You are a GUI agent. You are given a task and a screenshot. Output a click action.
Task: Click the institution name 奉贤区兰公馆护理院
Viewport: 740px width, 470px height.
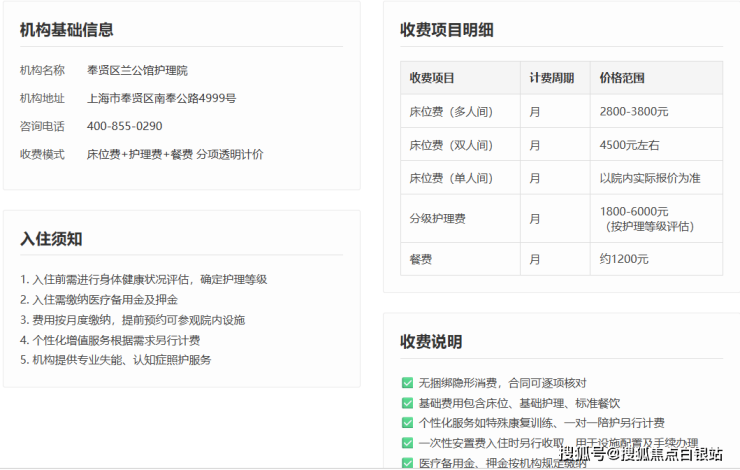(x=137, y=70)
